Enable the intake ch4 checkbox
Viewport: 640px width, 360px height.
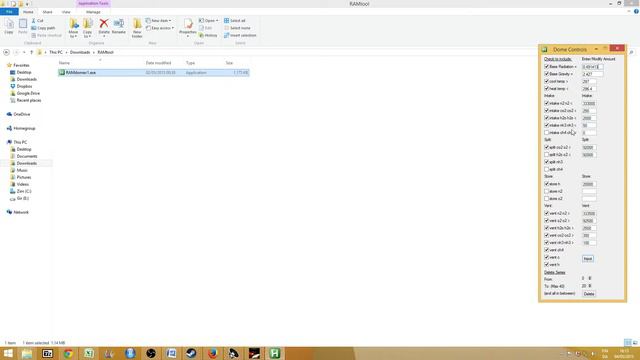pyautogui.click(x=547, y=133)
